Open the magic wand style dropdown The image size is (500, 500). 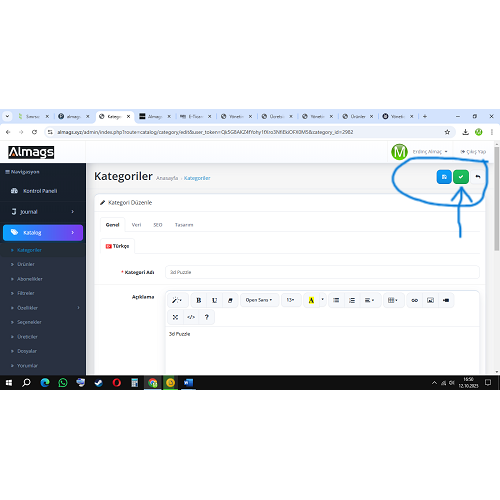[177, 300]
